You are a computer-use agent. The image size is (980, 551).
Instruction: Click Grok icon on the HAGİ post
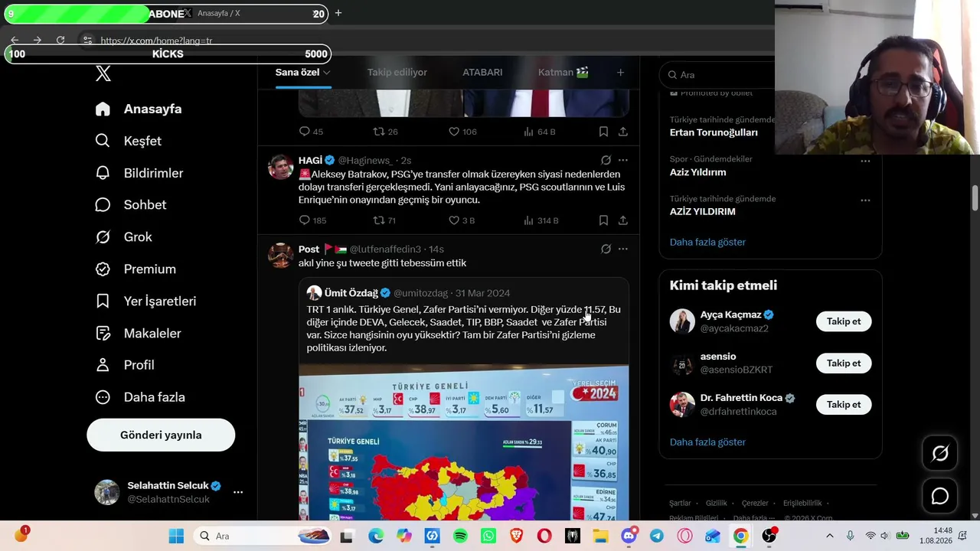pyautogui.click(x=606, y=160)
